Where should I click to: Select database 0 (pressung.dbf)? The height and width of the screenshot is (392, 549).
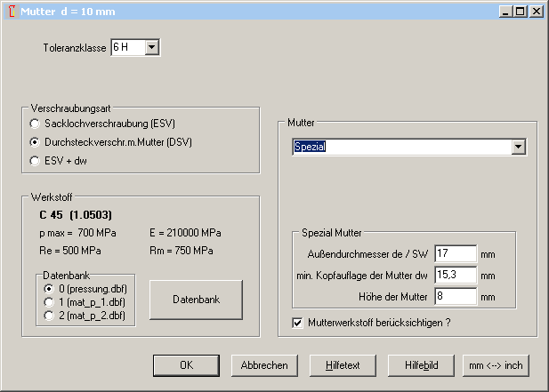click(48, 289)
